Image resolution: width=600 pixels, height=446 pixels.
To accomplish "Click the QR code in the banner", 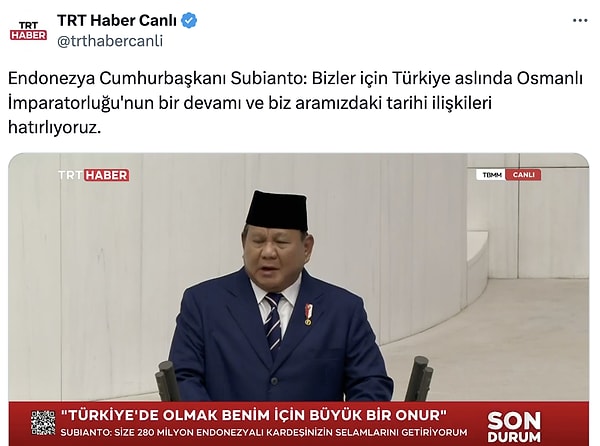I will [43, 423].
